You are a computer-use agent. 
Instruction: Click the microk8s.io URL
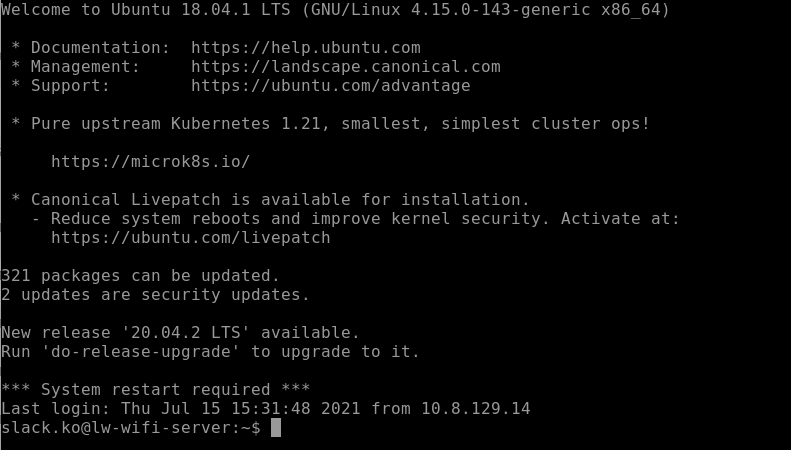[150, 162]
